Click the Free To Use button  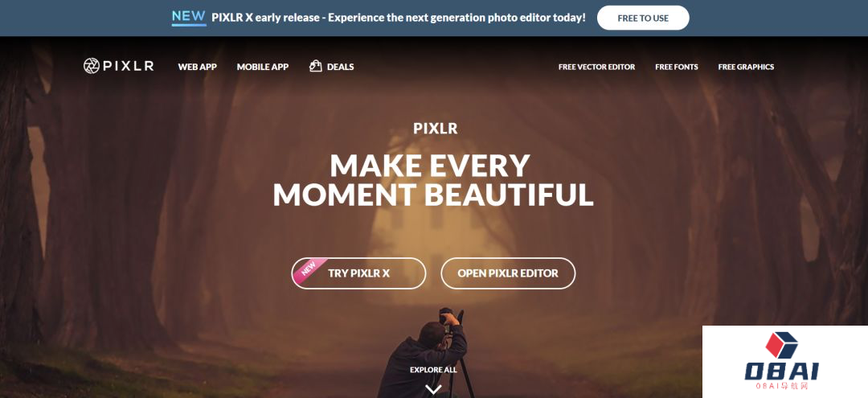pyautogui.click(x=643, y=18)
